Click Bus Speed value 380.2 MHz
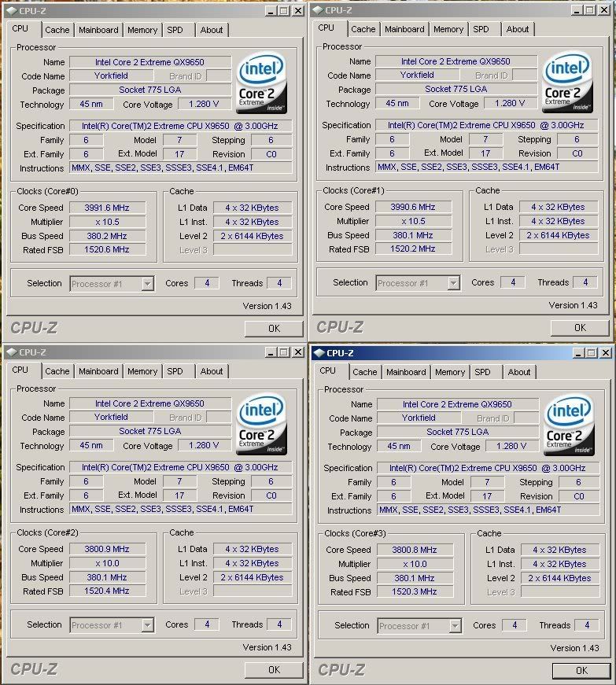This screenshot has width=616, height=685. point(107,236)
